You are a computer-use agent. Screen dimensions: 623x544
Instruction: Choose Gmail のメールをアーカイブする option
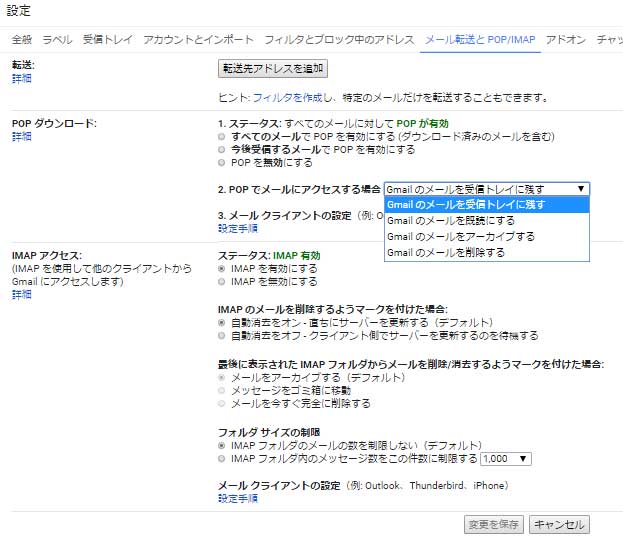460,237
